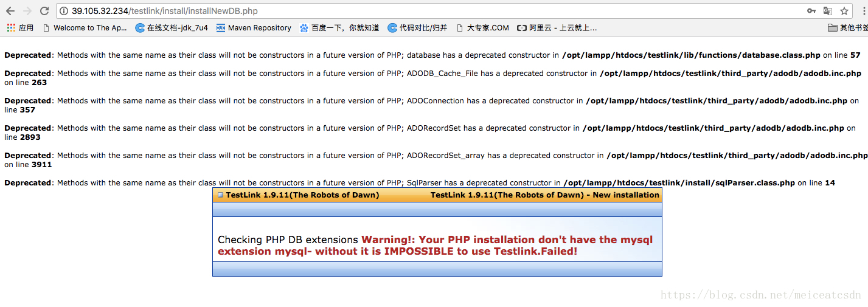
Task: Click the browser forward arrow
Action: click(27, 11)
